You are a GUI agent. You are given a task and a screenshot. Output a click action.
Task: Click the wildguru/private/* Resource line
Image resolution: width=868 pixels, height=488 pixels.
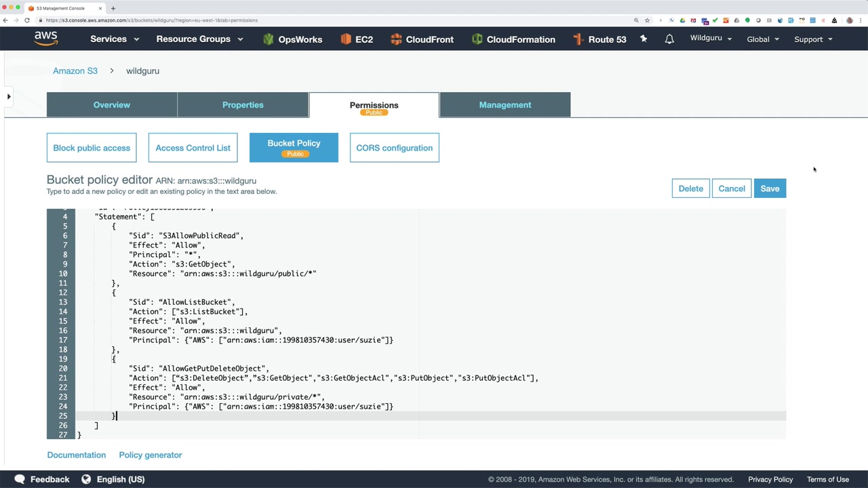pos(226,397)
